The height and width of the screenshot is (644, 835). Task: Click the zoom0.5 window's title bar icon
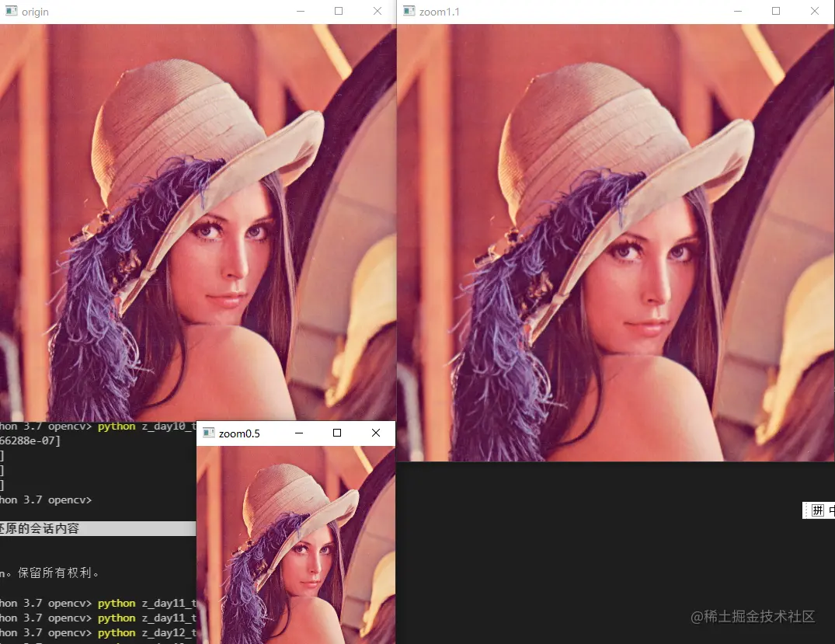[209, 433]
